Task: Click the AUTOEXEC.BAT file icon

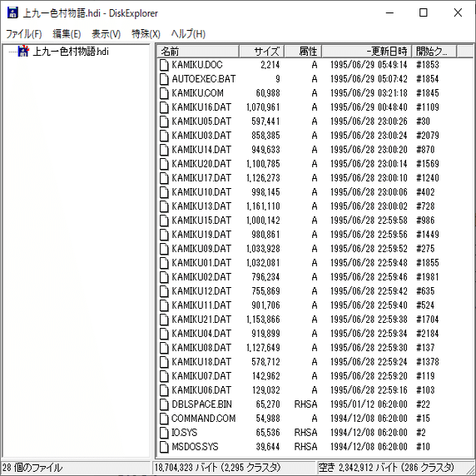Action: tap(164, 79)
